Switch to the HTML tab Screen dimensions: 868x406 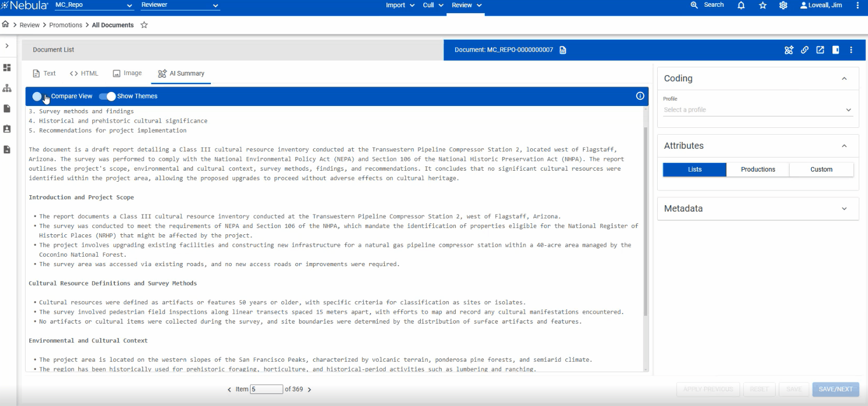(x=84, y=74)
